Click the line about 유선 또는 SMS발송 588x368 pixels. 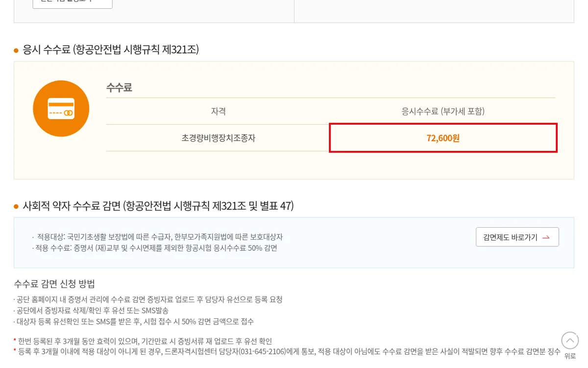point(91,311)
